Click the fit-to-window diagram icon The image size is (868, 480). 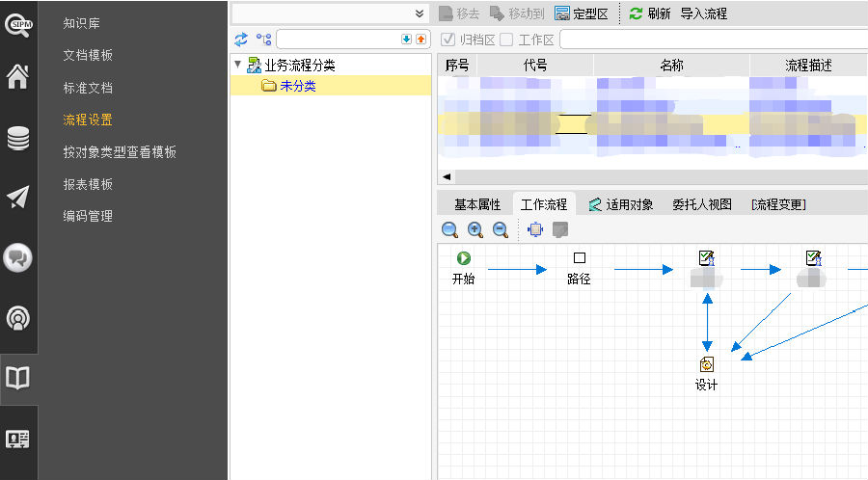(535, 229)
